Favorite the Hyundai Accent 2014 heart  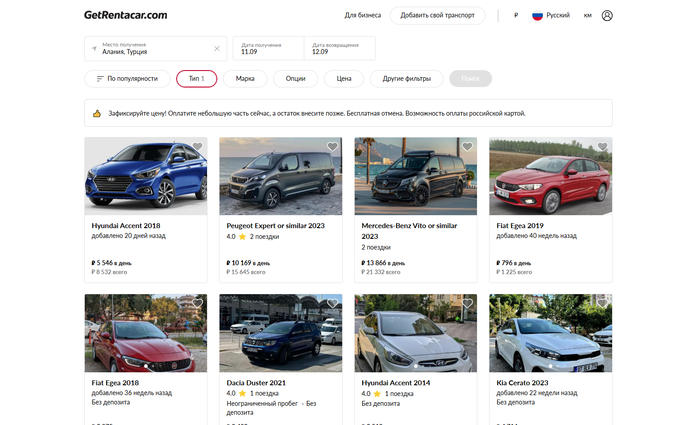coord(467,304)
